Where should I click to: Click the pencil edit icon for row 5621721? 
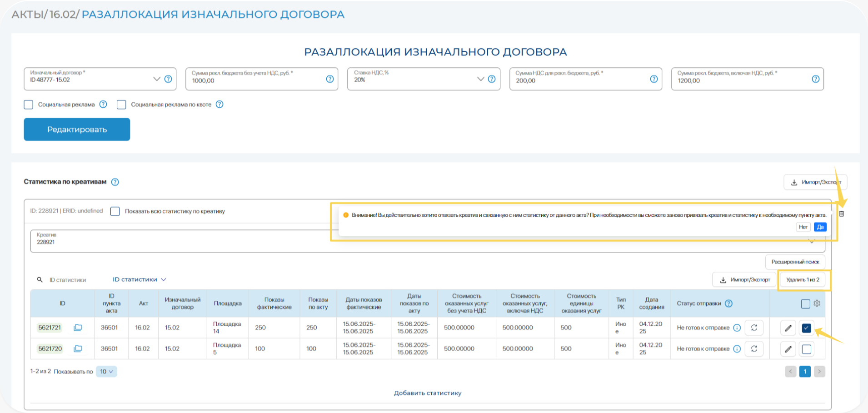(788, 328)
